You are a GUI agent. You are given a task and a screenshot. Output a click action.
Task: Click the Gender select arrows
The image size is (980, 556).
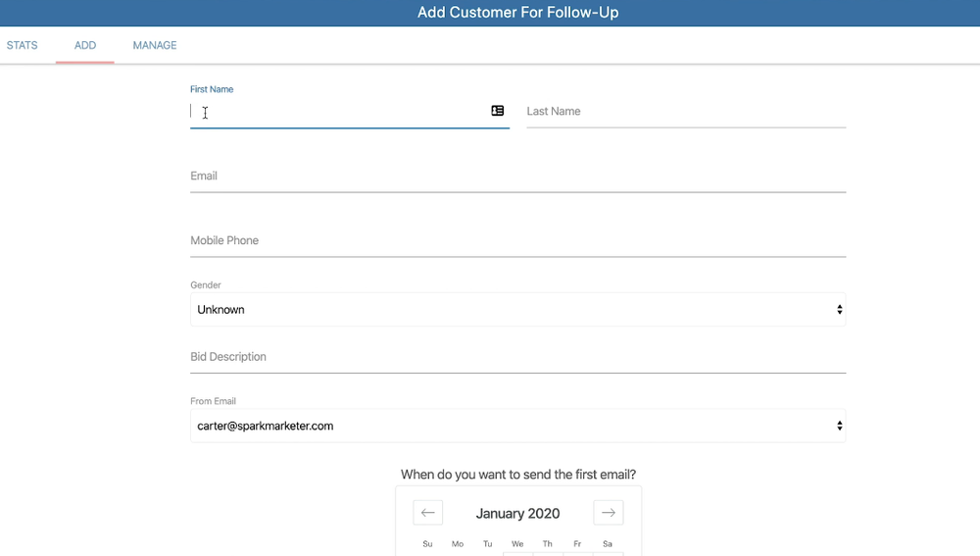click(x=839, y=310)
